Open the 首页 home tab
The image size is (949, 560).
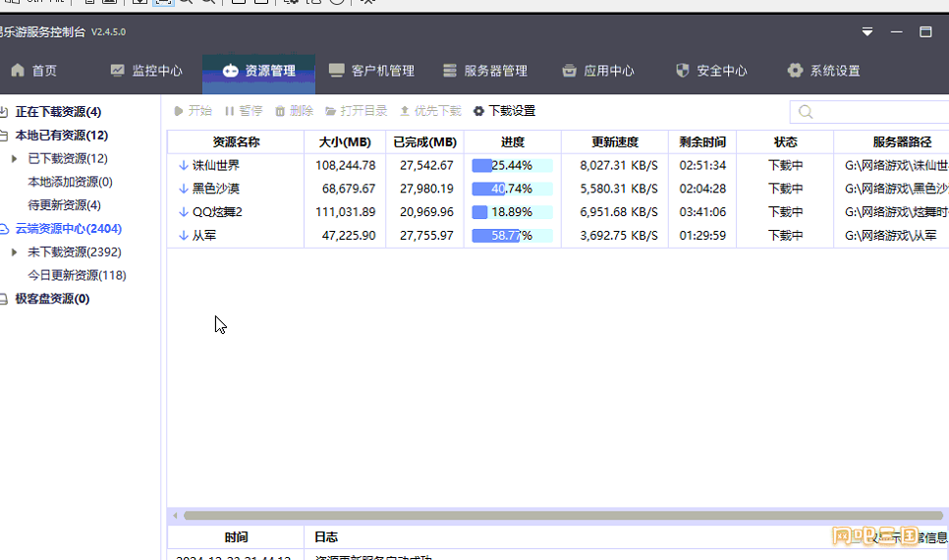[x=33, y=71]
